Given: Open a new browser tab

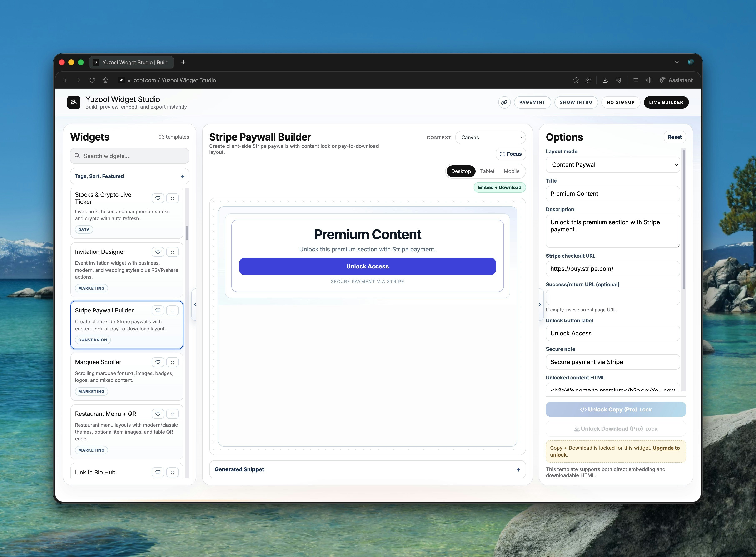Looking at the screenshot, I should point(183,62).
